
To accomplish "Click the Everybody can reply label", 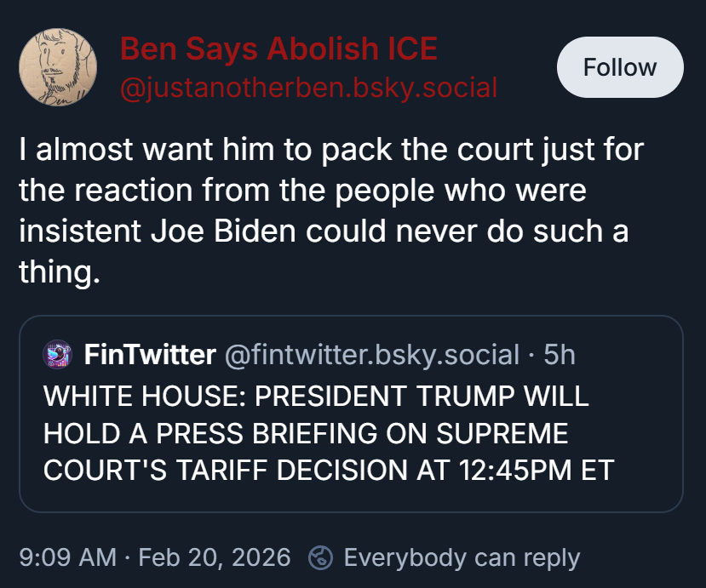I will (461, 558).
